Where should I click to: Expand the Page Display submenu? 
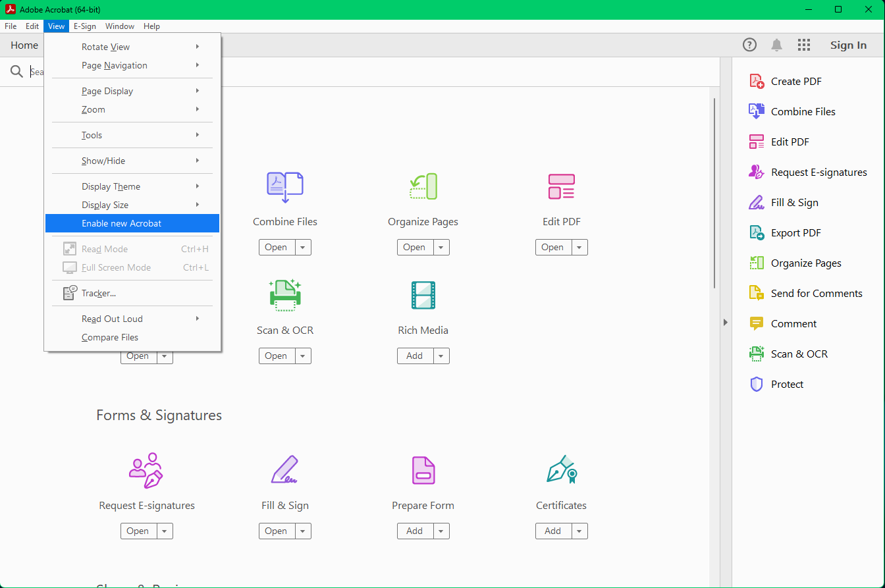click(132, 91)
